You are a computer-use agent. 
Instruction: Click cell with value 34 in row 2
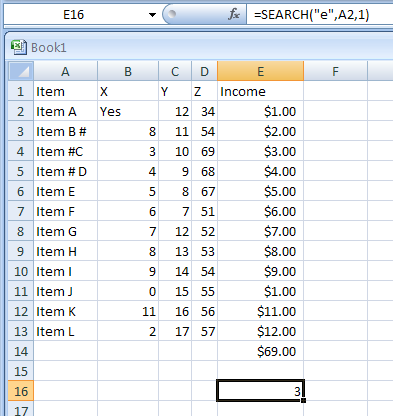click(x=204, y=111)
